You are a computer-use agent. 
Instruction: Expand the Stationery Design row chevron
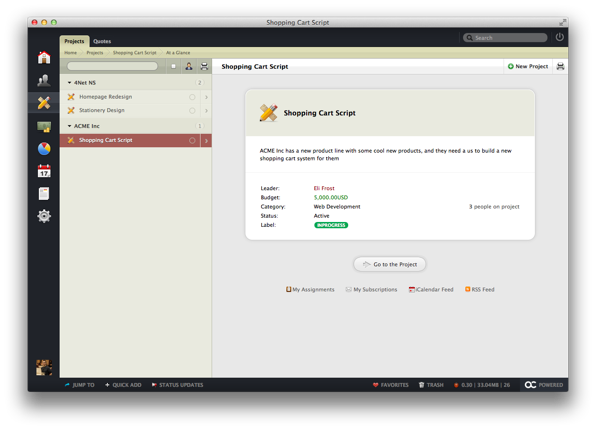pos(206,111)
